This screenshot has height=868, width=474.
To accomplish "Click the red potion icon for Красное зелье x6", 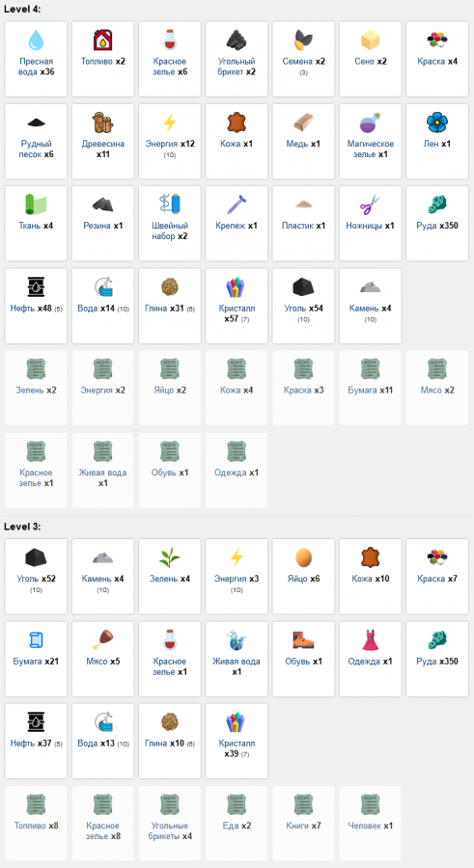I will pos(170,41).
